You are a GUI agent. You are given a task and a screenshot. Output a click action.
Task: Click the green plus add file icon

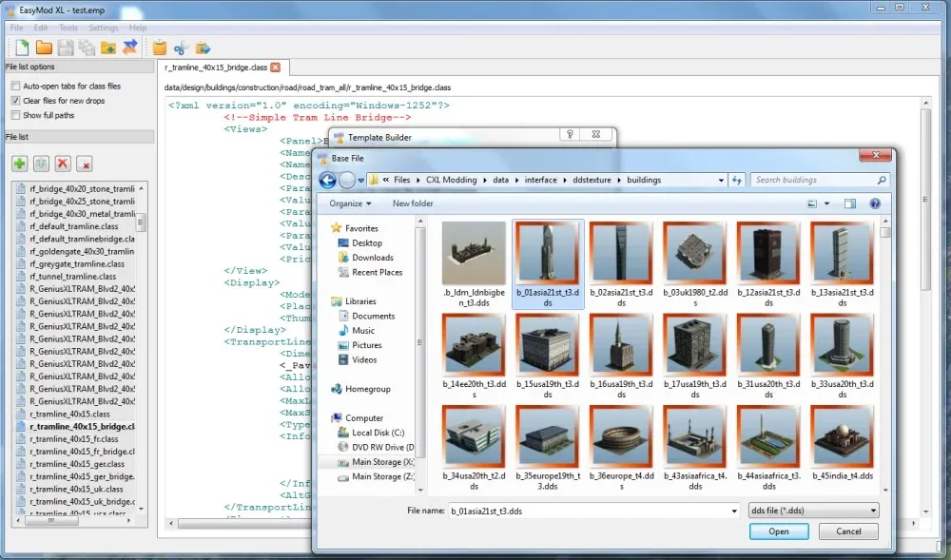[19, 164]
